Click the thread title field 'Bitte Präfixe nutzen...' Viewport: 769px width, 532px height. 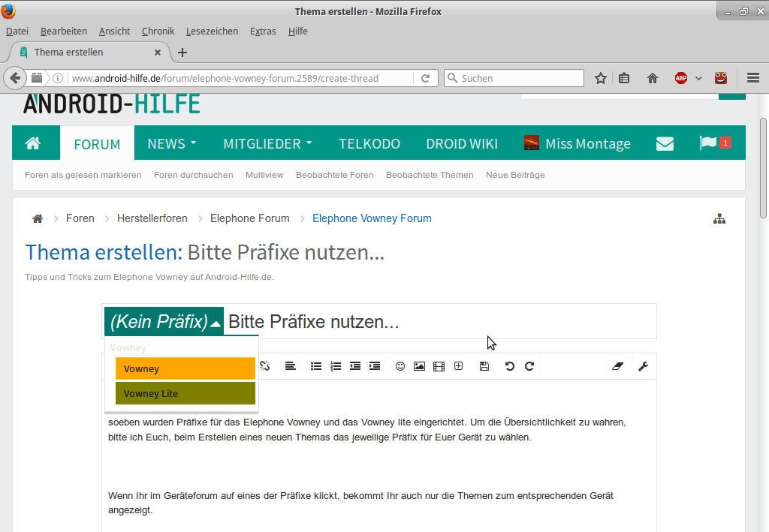tap(440, 321)
